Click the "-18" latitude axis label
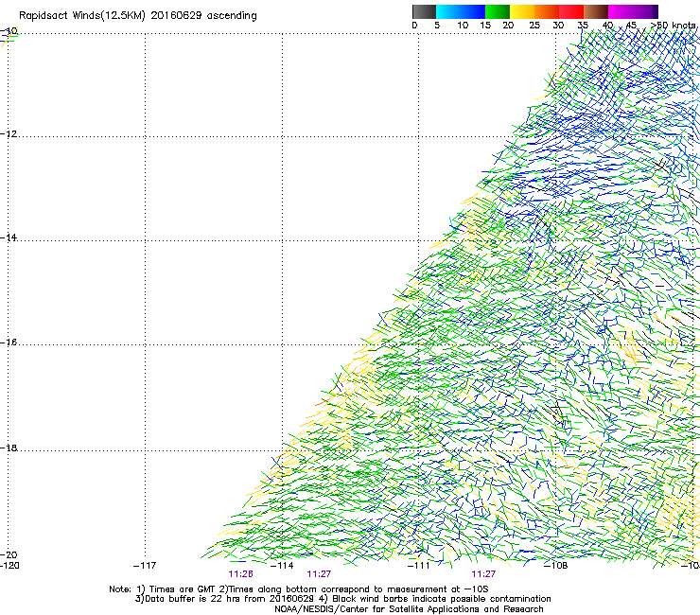 click(9, 448)
